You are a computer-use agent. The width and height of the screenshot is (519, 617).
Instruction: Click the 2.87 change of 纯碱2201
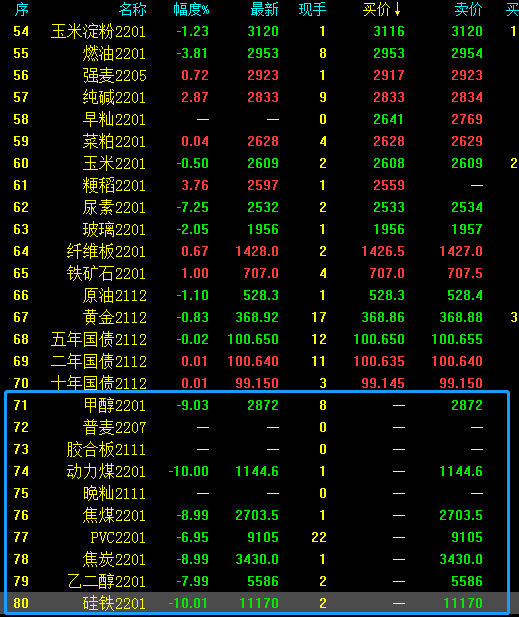(195, 97)
